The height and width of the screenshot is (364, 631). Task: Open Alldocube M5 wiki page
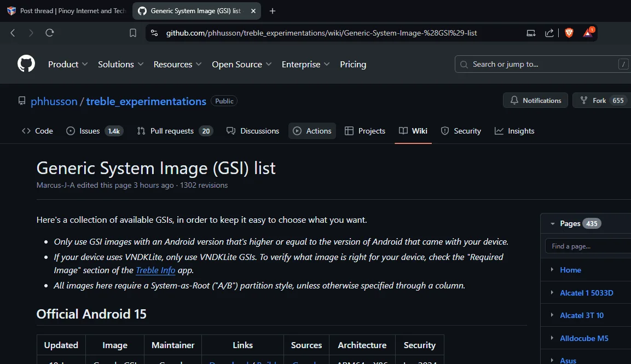[584, 338]
